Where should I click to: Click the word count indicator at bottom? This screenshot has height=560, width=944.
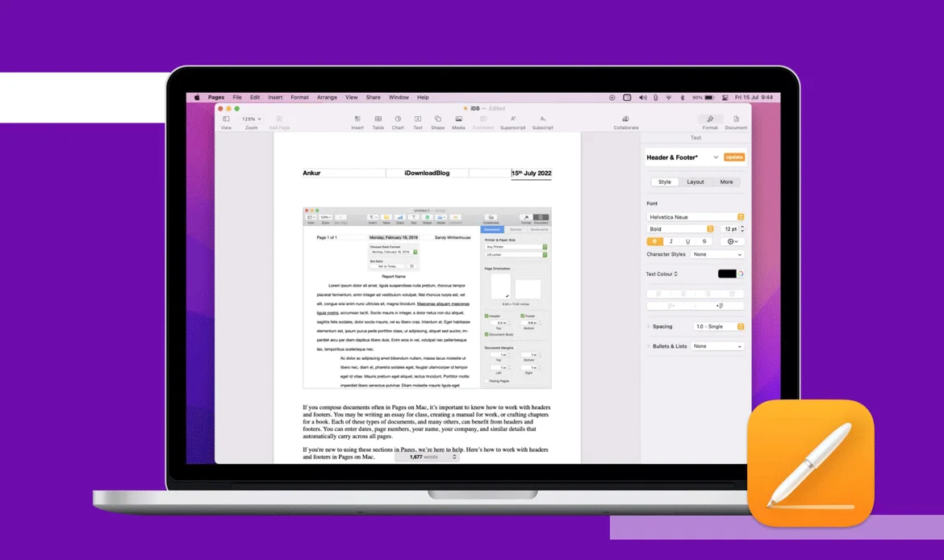click(x=427, y=457)
